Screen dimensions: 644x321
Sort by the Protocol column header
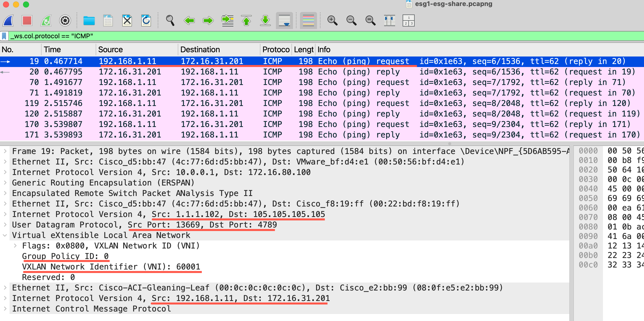(276, 49)
